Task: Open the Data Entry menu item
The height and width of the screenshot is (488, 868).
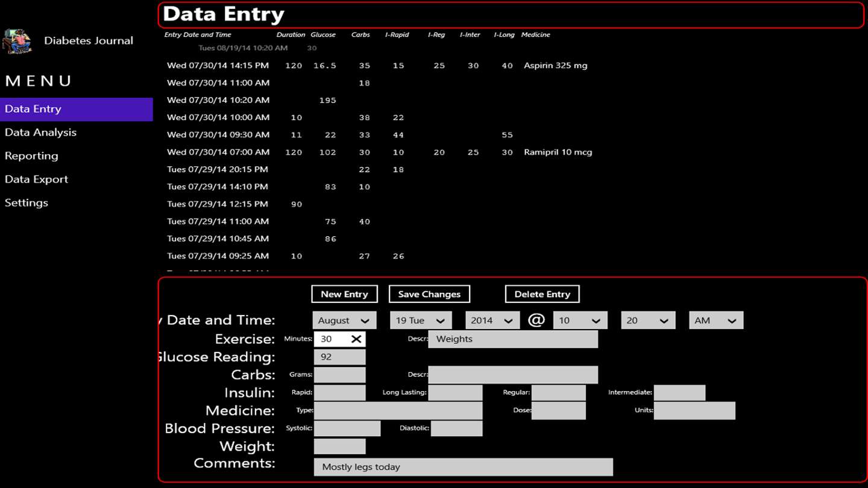Action: point(76,109)
